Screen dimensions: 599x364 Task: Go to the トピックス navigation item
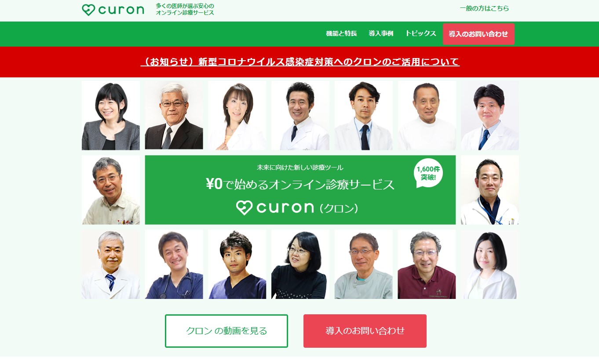pyautogui.click(x=420, y=34)
